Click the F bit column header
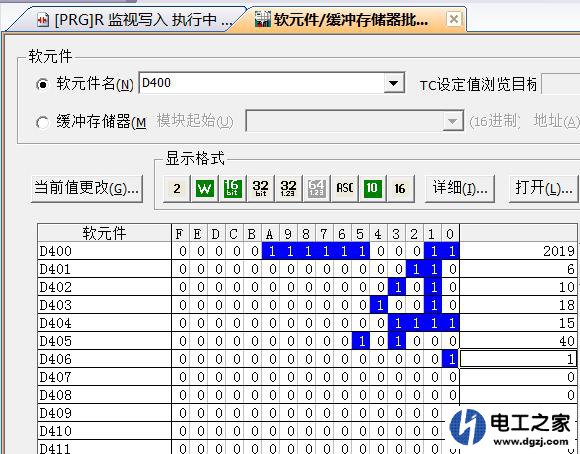Screen dimensions: 580x454 tap(181, 233)
